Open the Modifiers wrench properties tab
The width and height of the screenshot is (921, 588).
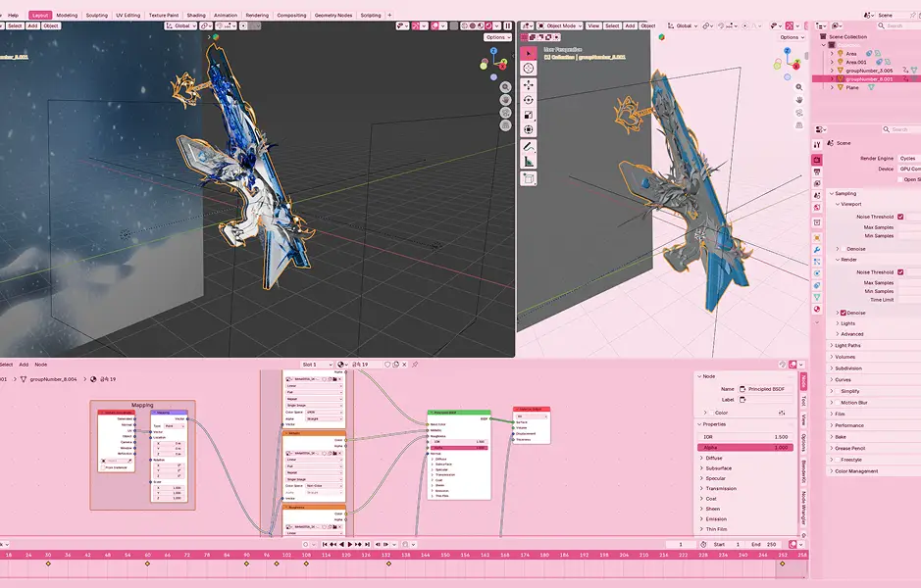coord(817,249)
